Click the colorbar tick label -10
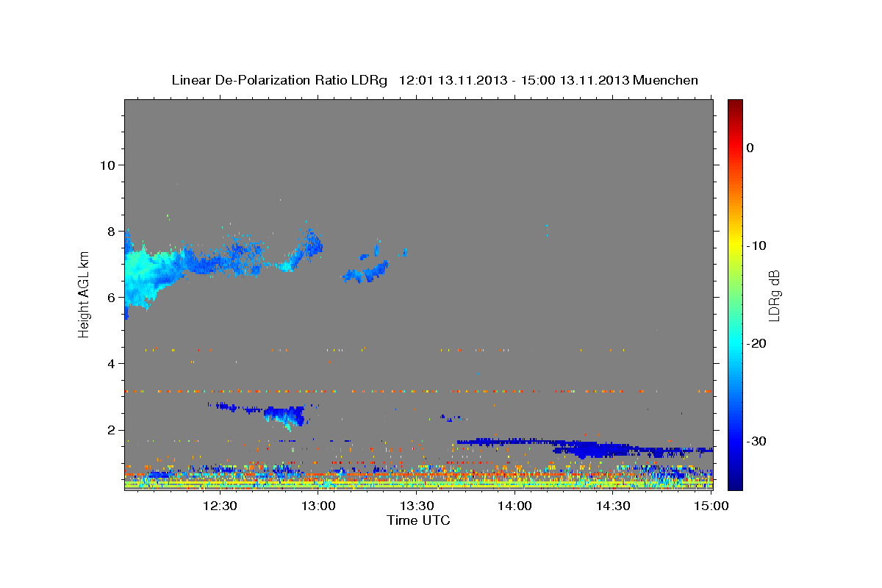This screenshot has width=882, height=588. pyautogui.click(x=757, y=245)
